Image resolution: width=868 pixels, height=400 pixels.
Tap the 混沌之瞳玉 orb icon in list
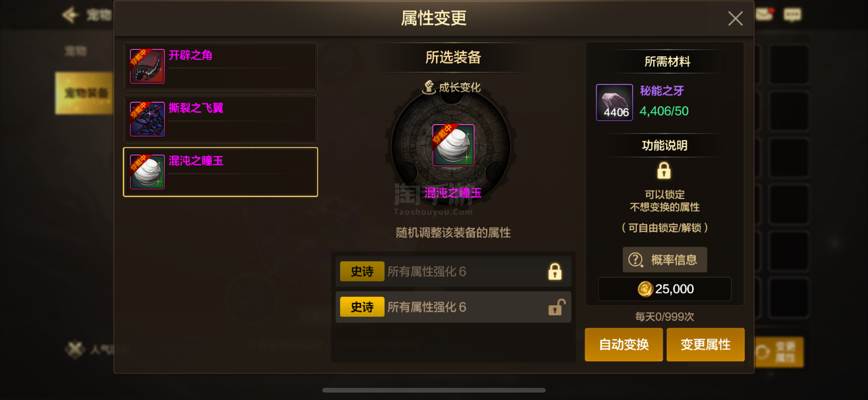(147, 172)
